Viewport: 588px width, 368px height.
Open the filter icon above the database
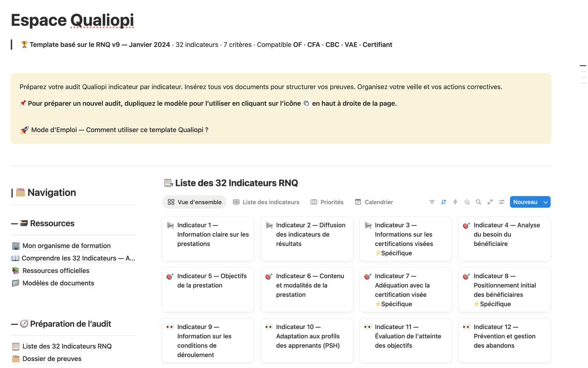click(432, 202)
